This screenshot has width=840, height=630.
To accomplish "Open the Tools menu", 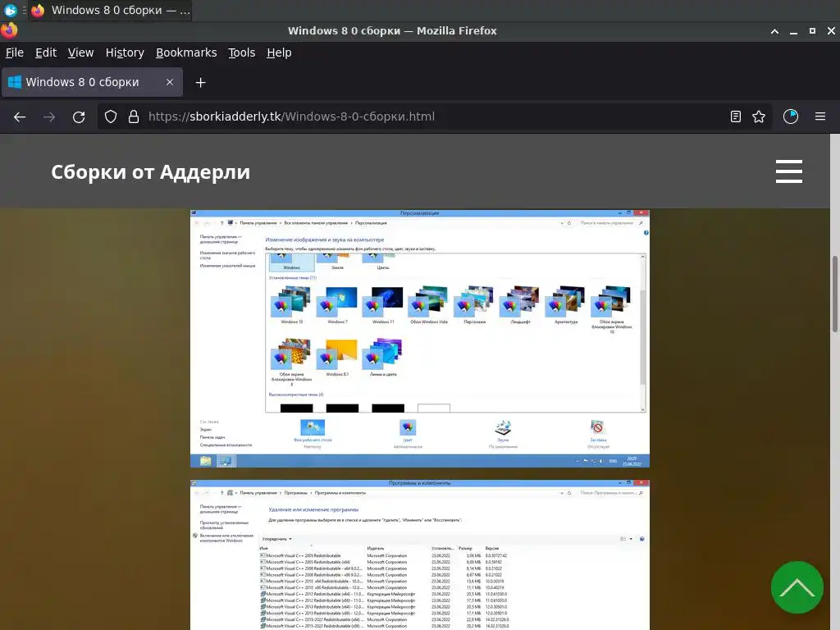I will 242,52.
